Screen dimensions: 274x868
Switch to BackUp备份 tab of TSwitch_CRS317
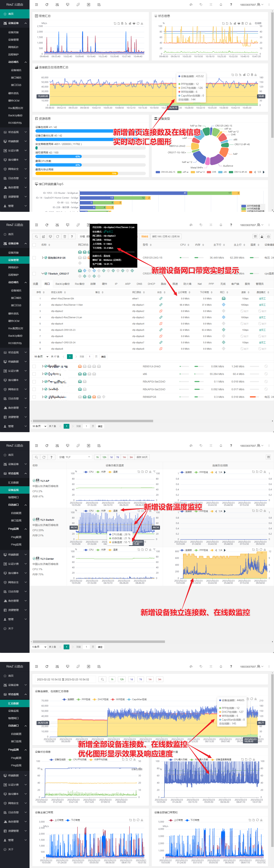click(63, 284)
